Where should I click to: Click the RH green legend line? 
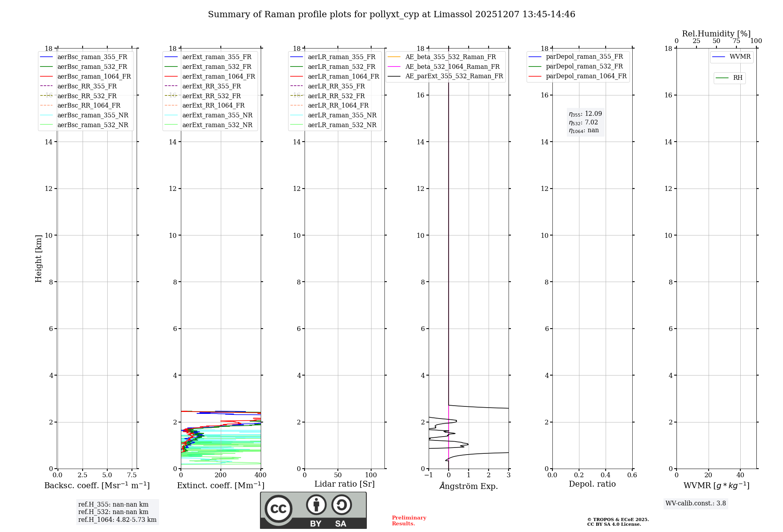pyautogui.click(x=722, y=78)
